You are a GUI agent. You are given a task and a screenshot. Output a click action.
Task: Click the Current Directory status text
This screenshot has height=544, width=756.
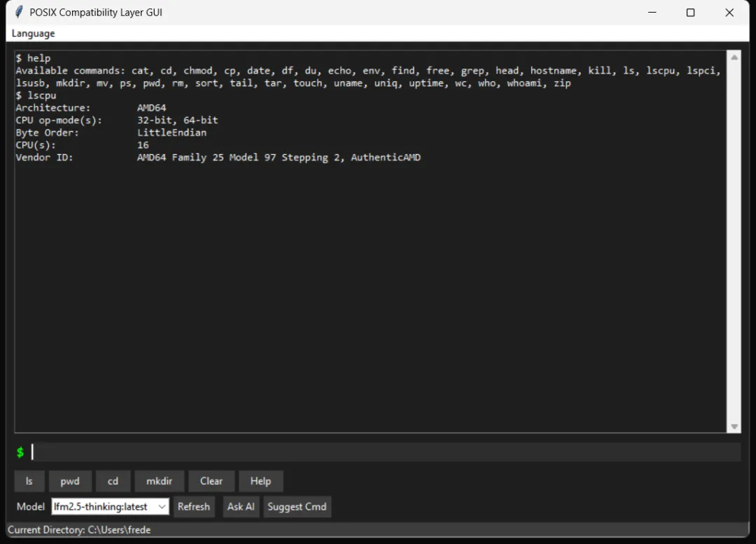click(x=80, y=529)
